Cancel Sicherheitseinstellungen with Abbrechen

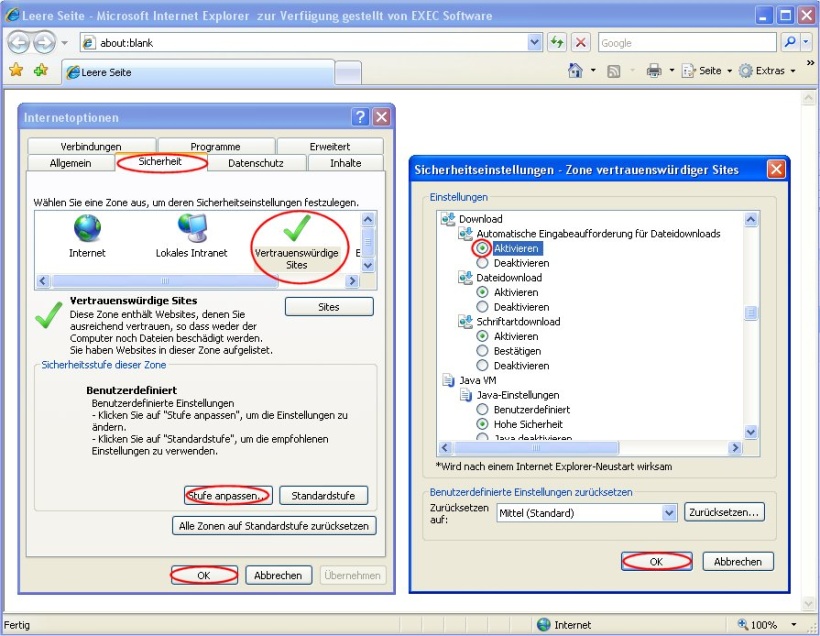pyautogui.click(x=738, y=562)
